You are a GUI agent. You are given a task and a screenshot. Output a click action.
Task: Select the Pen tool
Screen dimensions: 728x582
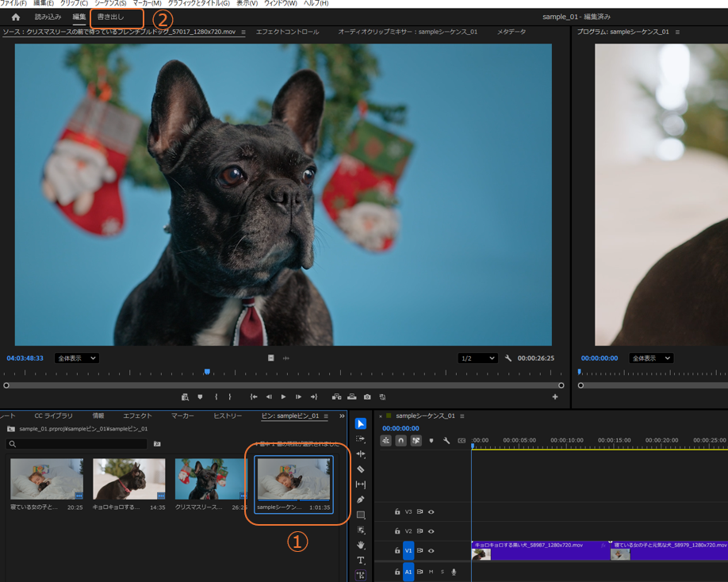coord(361,500)
